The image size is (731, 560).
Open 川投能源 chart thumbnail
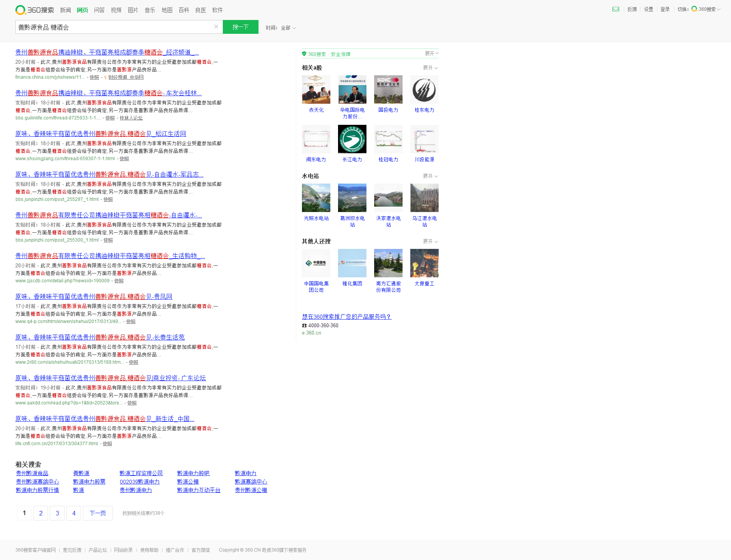click(424, 139)
